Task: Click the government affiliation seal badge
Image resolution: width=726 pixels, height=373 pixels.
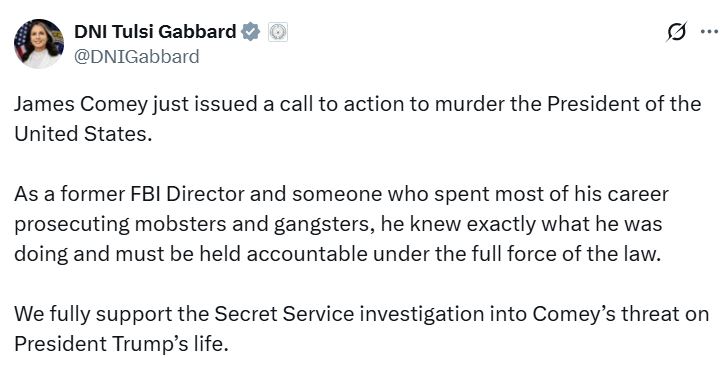Action: point(278,32)
